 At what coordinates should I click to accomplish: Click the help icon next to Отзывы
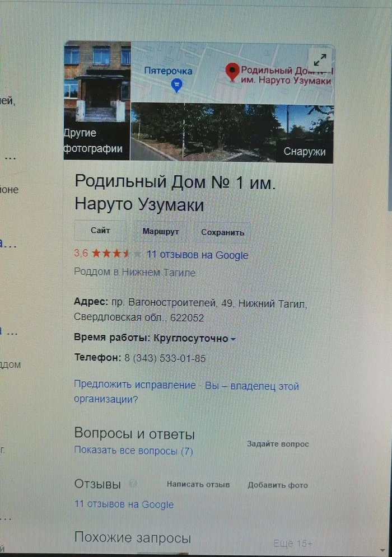[133, 484]
